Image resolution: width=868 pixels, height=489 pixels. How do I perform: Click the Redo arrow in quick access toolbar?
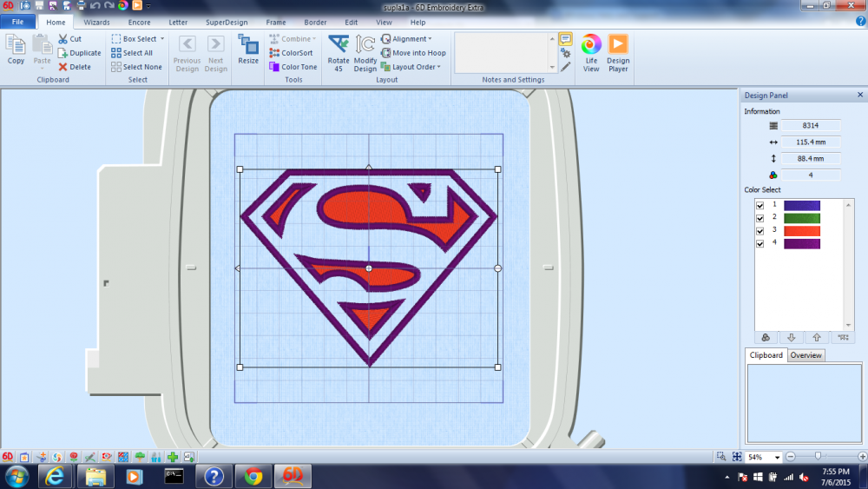[x=109, y=5]
